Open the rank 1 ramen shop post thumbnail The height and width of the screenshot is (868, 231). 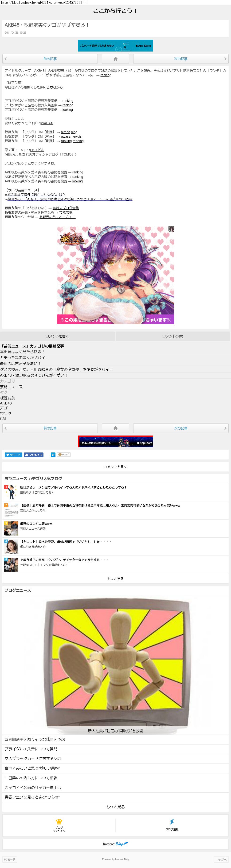coord(11,492)
